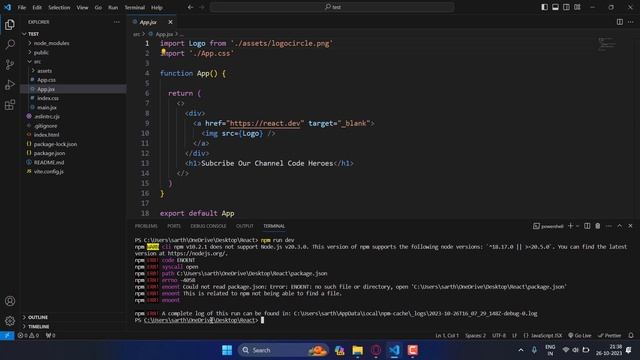Switch to the PROBLEMS tab

pos(146,226)
